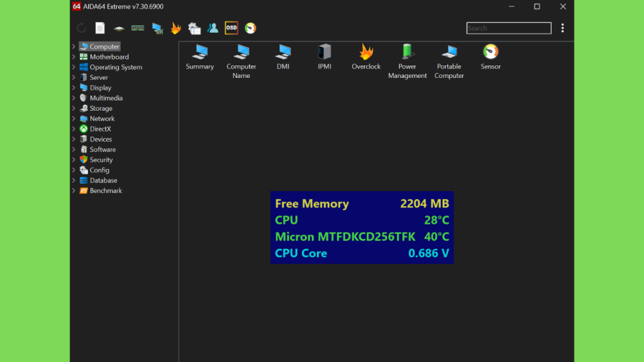Expand the Security tree node
This screenshot has height=362, width=644.
coord(74,160)
